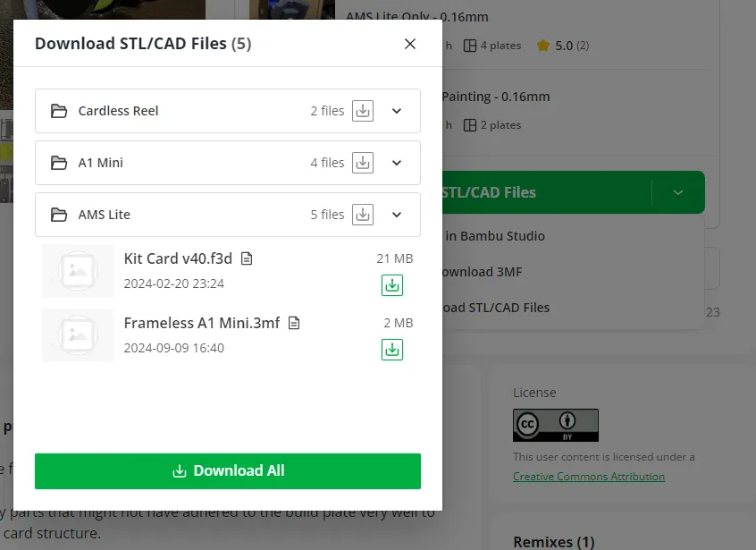This screenshot has width=756, height=550.
Task: Click the green STL/CAD Files button
Action: [x=547, y=192]
